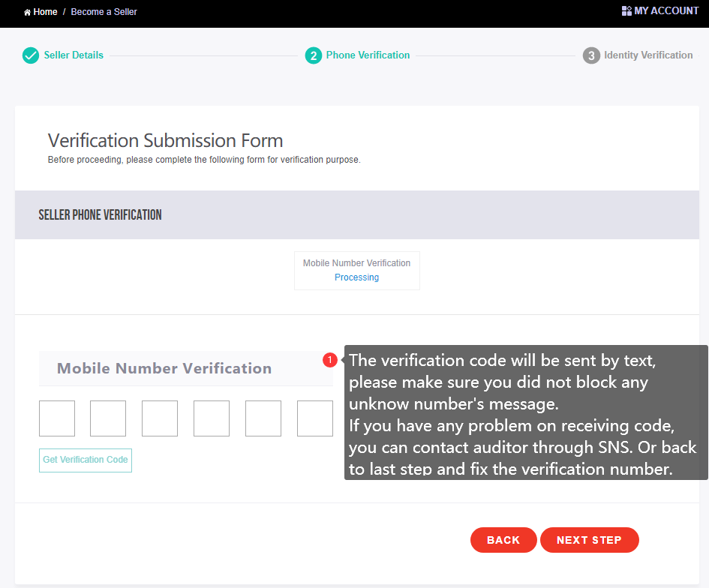Image resolution: width=709 pixels, height=588 pixels.
Task: Focus the sixth verification code box
Action: (x=315, y=418)
